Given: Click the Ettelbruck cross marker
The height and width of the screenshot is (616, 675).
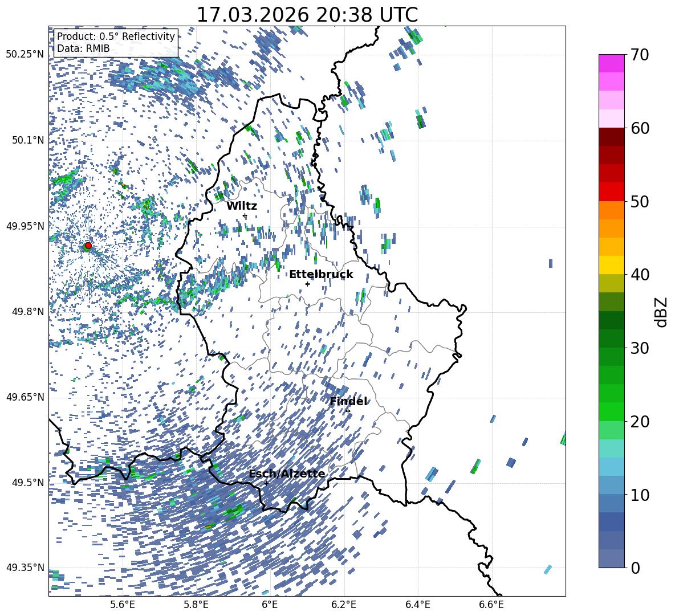Looking at the screenshot, I should pyautogui.click(x=307, y=284).
